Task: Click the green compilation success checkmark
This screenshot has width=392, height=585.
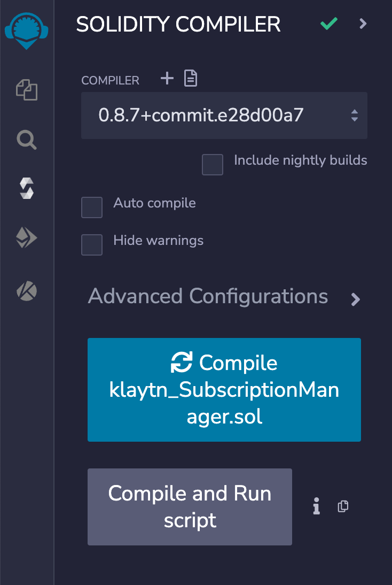Action: pyautogui.click(x=328, y=24)
